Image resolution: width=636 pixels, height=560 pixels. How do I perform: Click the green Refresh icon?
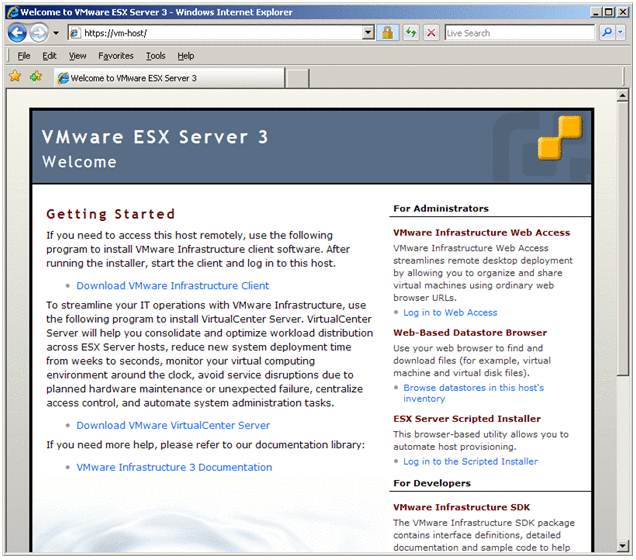(411, 33)
